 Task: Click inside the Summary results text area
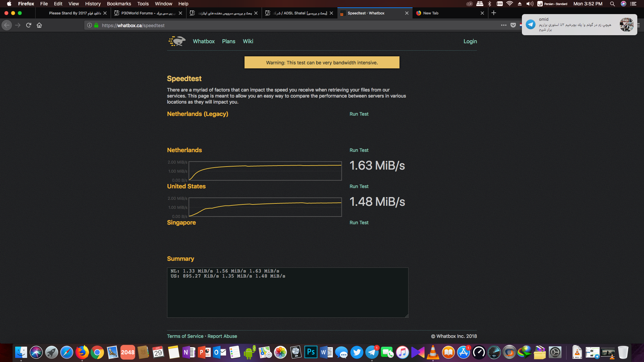pyautogui.click(x=287, y=292)
